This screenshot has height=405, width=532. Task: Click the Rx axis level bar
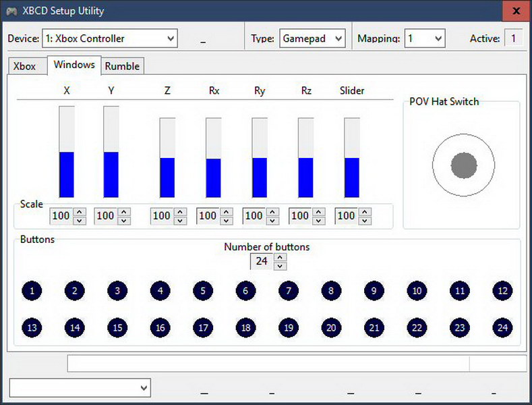(x=214, y=158)
